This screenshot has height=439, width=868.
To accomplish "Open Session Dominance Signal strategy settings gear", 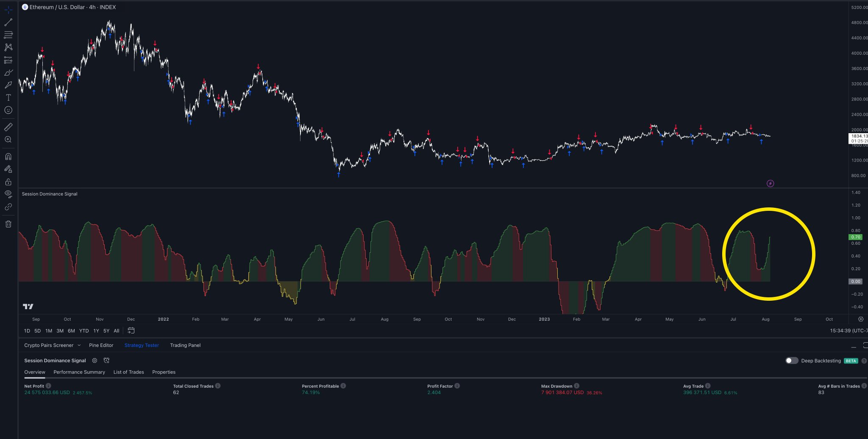I will [94, 361].
